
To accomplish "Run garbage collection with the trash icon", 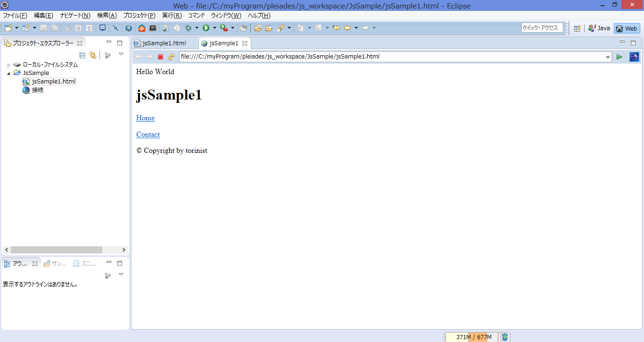I will (x=504, y=337).
